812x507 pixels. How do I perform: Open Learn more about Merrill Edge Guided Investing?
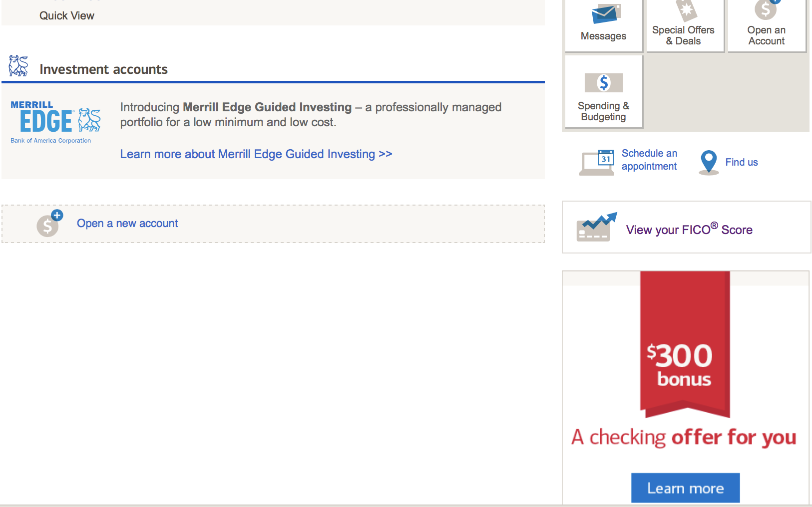(256, 154)
